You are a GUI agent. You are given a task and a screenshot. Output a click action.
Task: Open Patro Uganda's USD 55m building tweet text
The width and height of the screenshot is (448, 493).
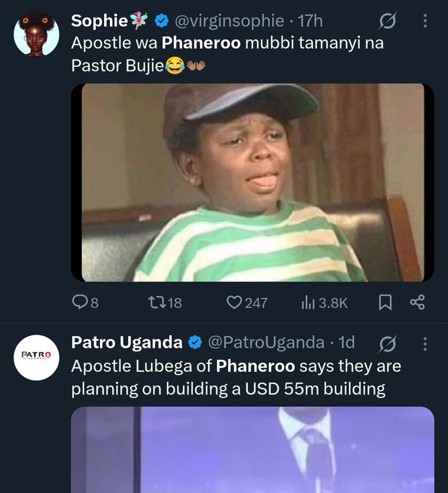236,378
